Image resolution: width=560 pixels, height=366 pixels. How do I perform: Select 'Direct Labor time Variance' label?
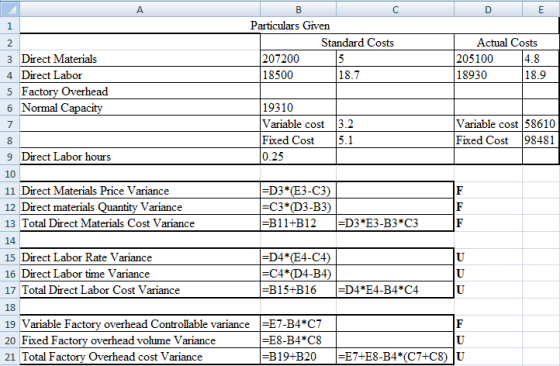click(x=140, y=274)
